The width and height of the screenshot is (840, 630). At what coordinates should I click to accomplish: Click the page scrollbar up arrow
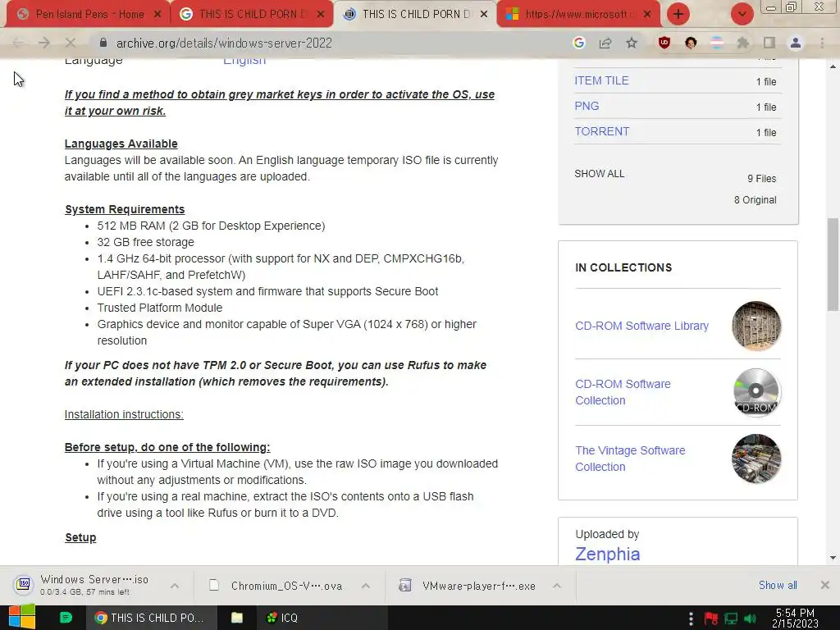(833, 66)
